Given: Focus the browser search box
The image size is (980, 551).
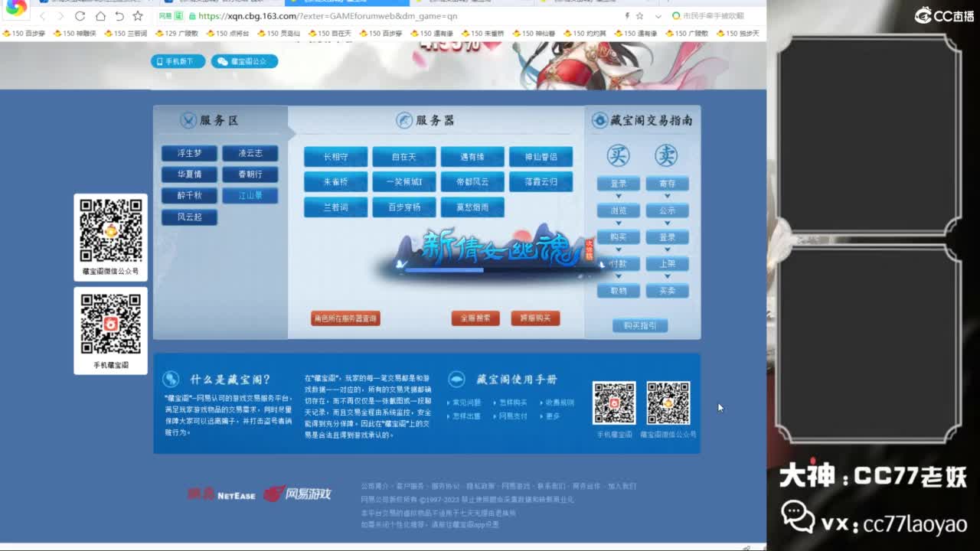Looking at the screenshot, I should 713,16.
